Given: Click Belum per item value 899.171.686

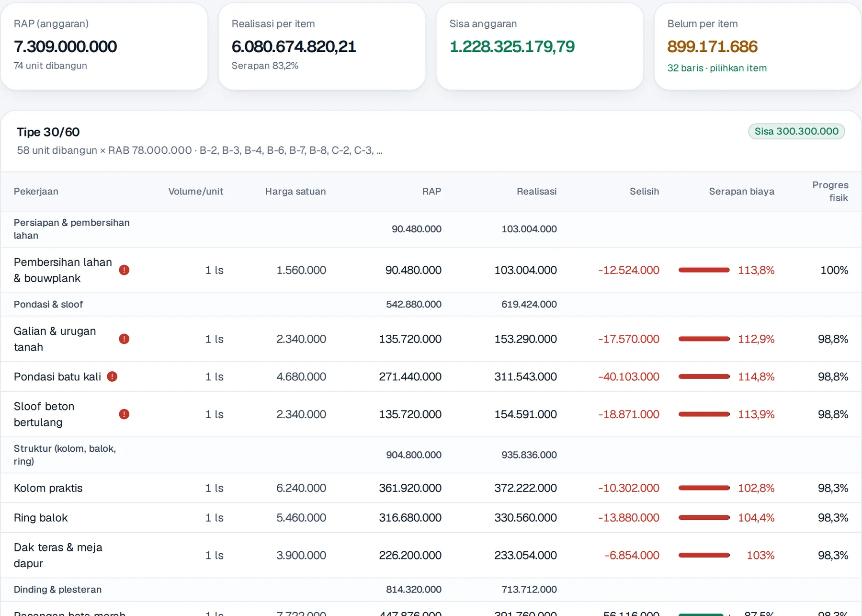Looking at the screenshot, I should coord(712,46).
